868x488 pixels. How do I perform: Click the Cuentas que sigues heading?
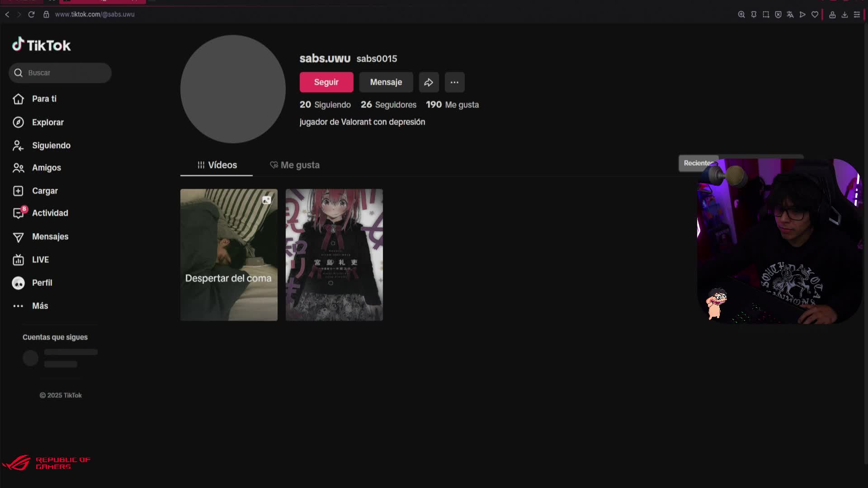(x=55, y=337)
